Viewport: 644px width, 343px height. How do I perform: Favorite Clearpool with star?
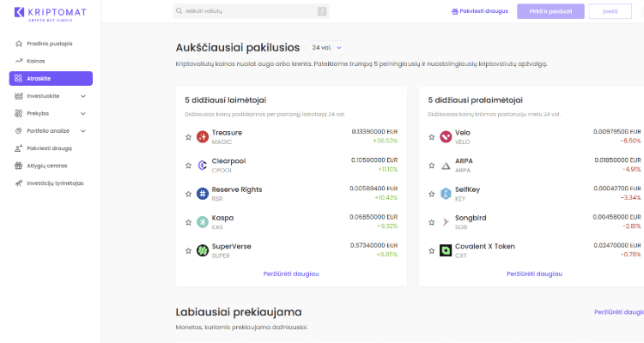[188, 165]
